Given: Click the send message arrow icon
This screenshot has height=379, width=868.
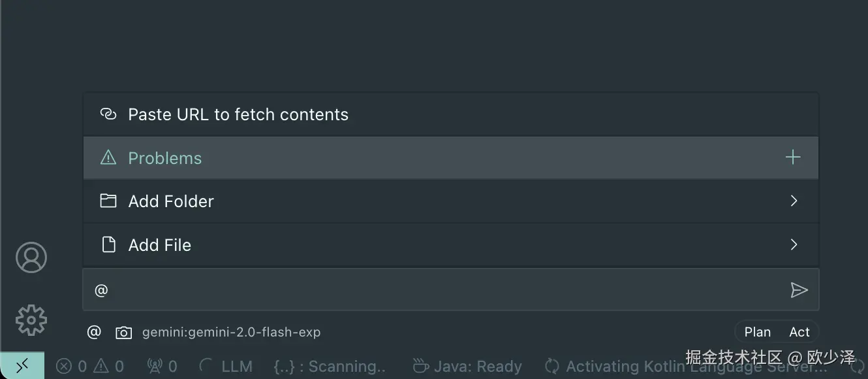Looking at the screenshot, I should (799, 290).
